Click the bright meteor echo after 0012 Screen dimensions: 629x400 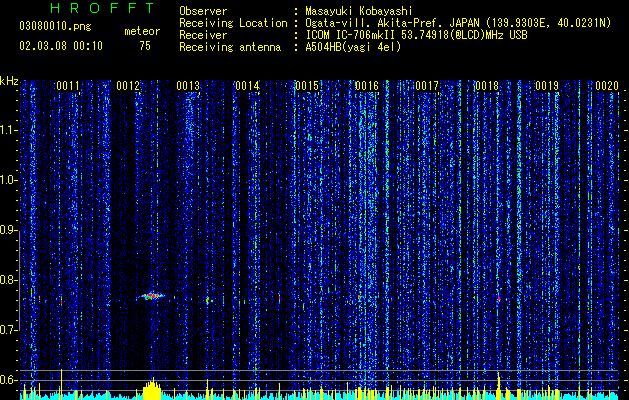pos(150,296)
